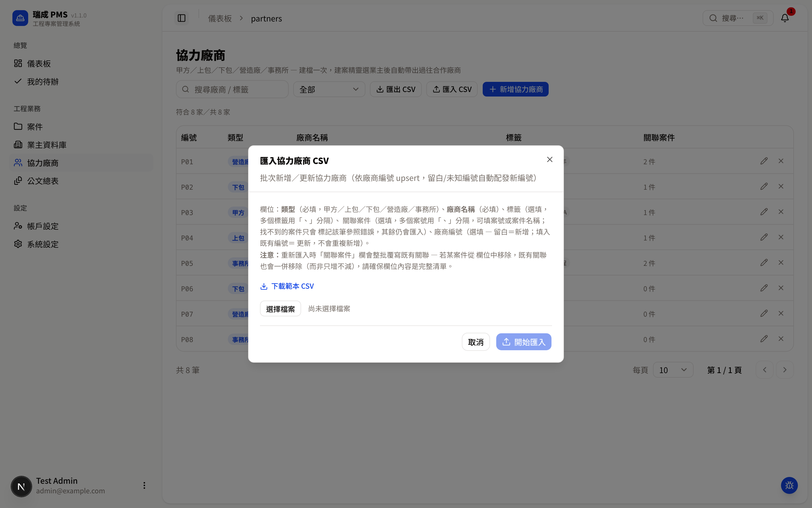The image size is (812, 508).
Task: Edit row P06 pencil icon
Action: click(764, 288)
